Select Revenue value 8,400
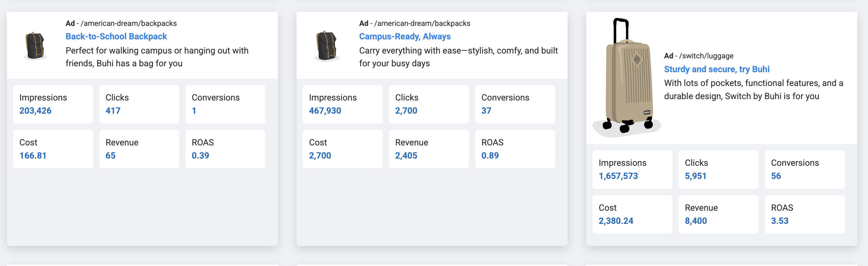The width and height of the screenshot is (868, 266). coord(696,221)
